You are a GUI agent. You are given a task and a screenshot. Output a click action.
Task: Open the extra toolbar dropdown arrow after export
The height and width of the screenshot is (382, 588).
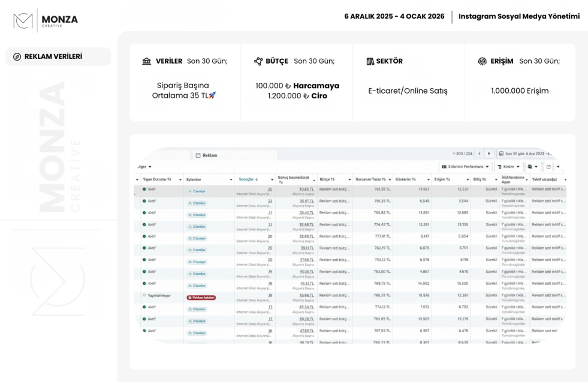pyautogui.click(x=558, y=167)
